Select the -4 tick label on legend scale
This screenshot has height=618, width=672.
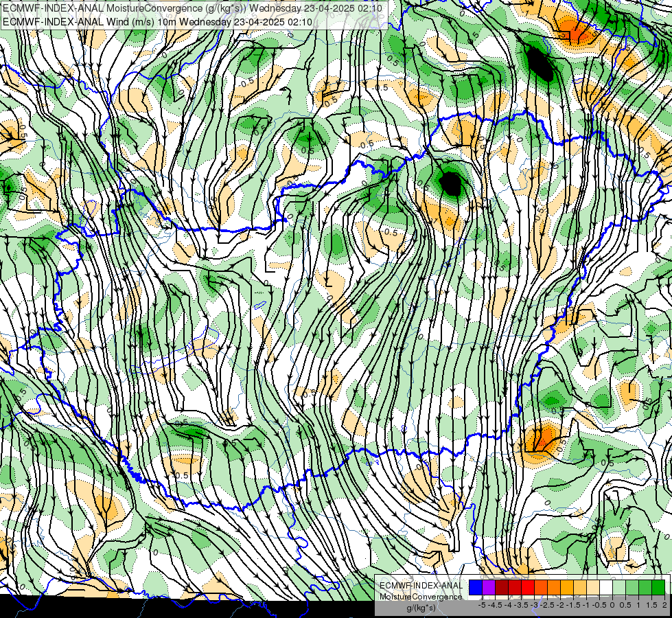point(508,605)
